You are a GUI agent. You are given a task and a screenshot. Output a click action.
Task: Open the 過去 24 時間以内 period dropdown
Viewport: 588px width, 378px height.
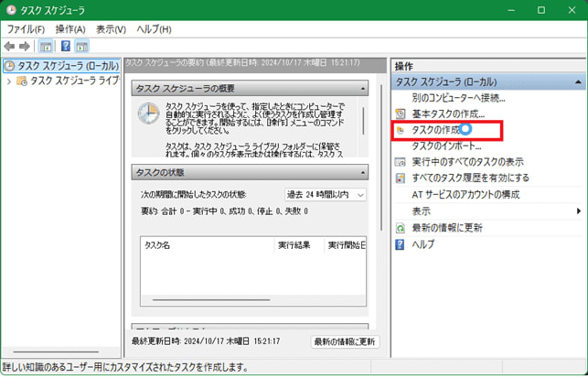tap(325, 195)
